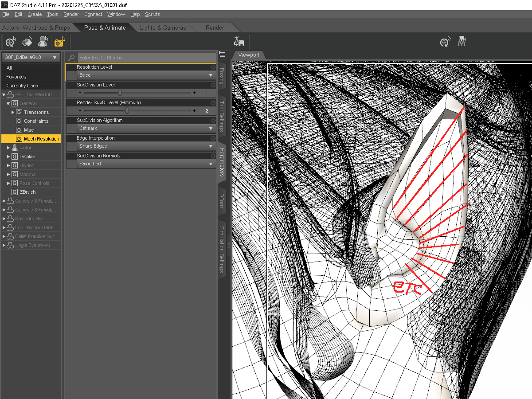Image resolution: width=532 pixels, height=399 pixels.
Task: Open the Render menu
Action: (x=71, y=14)
